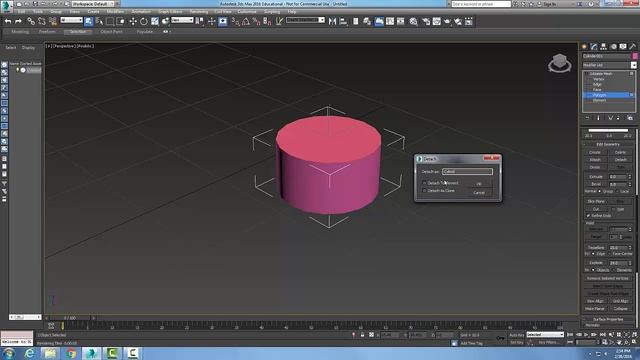Select the Local normal radio button
This screenshot has width=640, height=360.
tap(618, 191)
